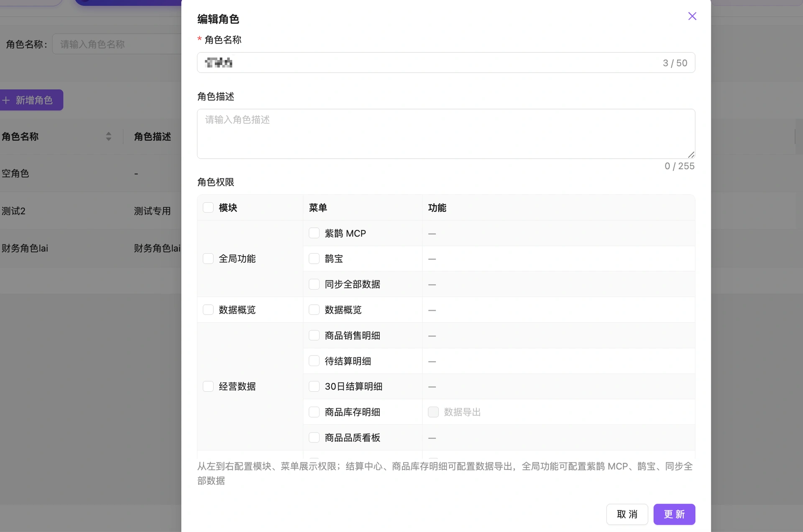Click the 取消 button
This screenshot has width=803, height=532.
(x=627, y=514)
